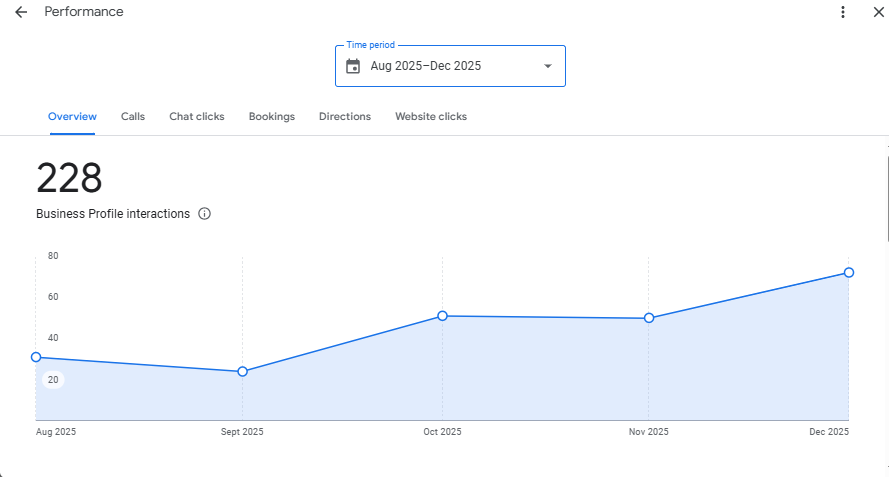Open the Calls tab

pos(133,116)
